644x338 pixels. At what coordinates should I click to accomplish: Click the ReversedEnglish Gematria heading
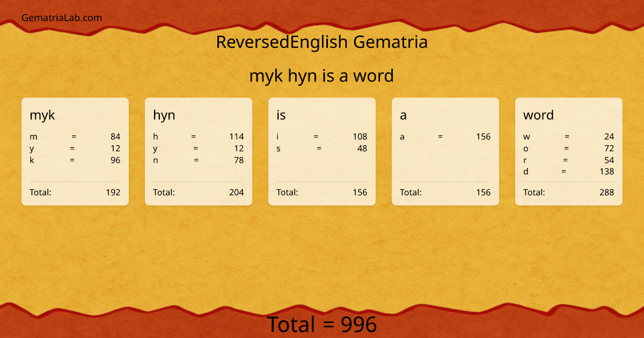(x=322, y=42)
